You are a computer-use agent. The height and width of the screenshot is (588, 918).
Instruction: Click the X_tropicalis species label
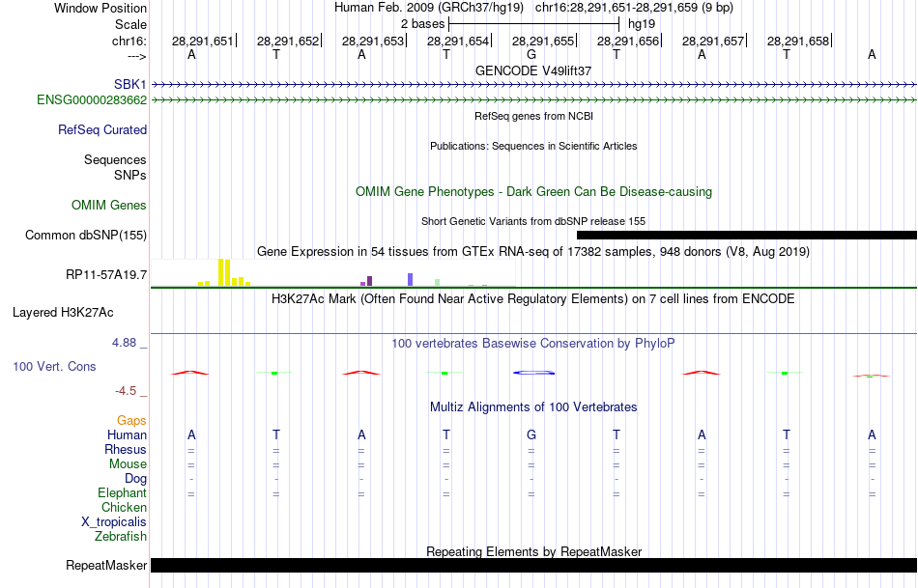[x=114, y=522]
